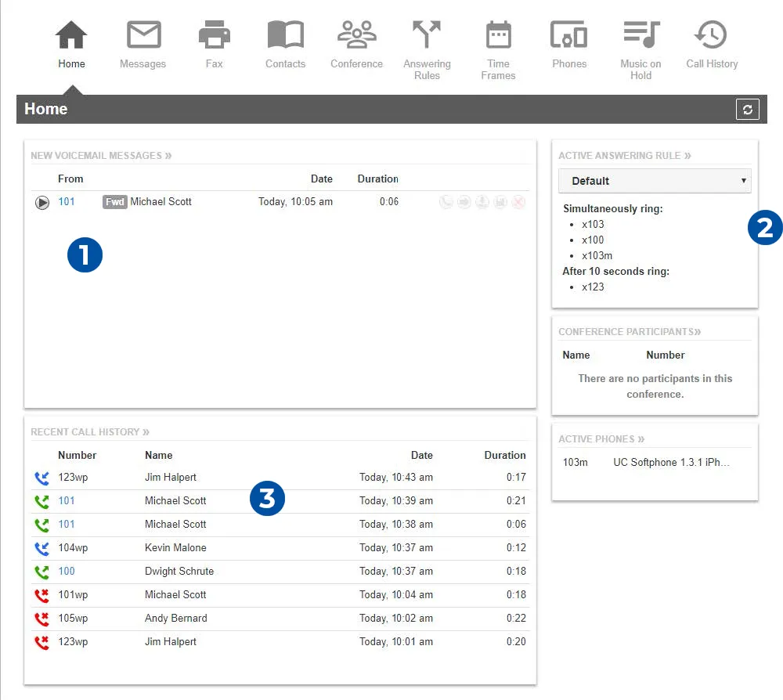Open the Contacts section

(285, 45)
